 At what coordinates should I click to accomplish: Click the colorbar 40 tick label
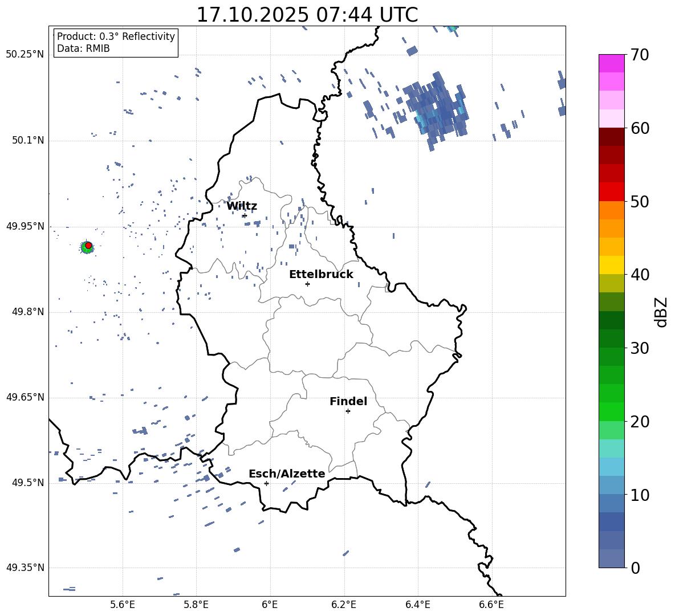640,275
